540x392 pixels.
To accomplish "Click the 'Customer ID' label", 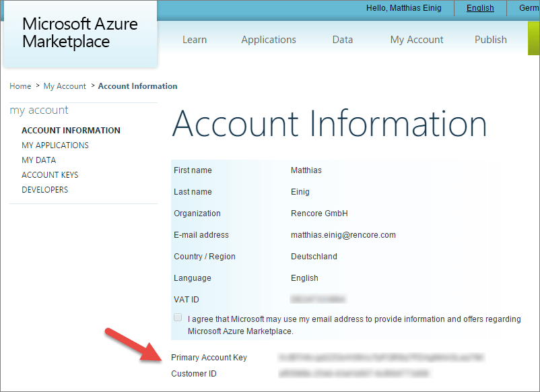I will [194, 374].
